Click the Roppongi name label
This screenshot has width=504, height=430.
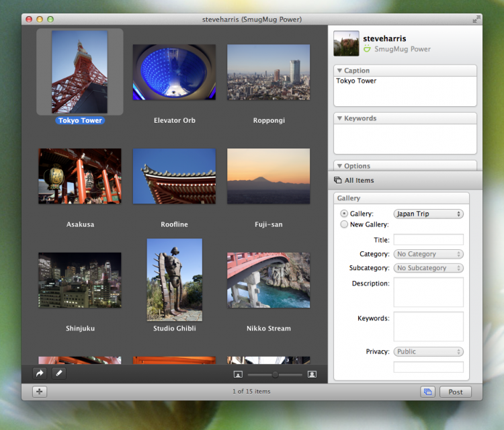click(269, 120)
